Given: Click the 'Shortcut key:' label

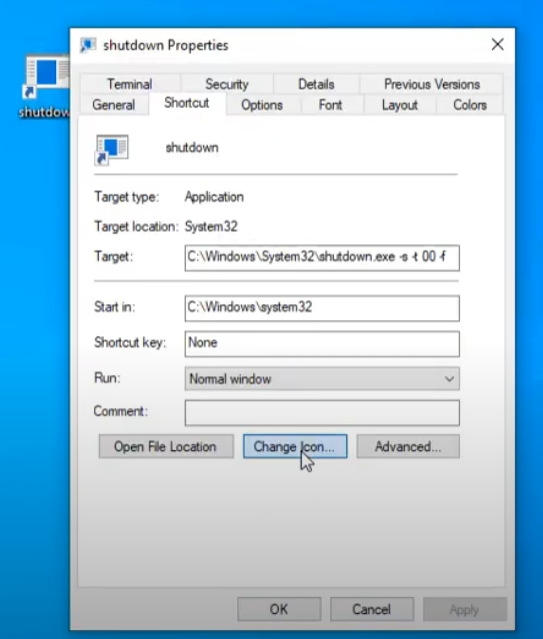Looking at the screenshot, I should 130,342.
